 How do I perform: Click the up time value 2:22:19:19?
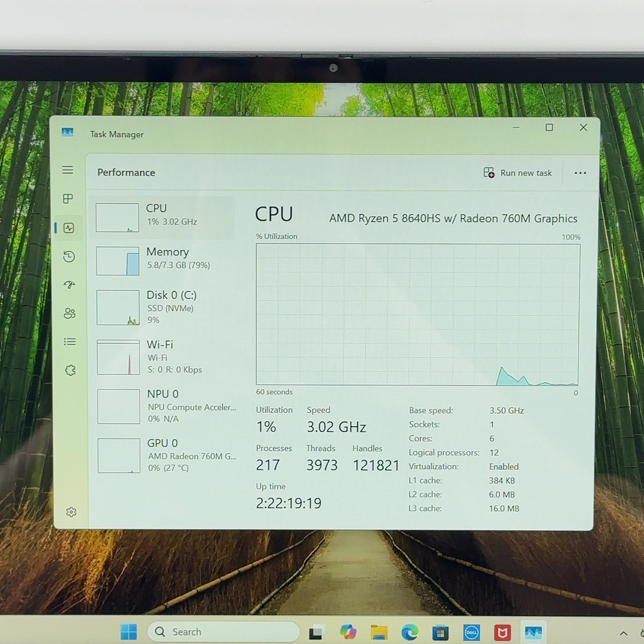pos(289,503)
